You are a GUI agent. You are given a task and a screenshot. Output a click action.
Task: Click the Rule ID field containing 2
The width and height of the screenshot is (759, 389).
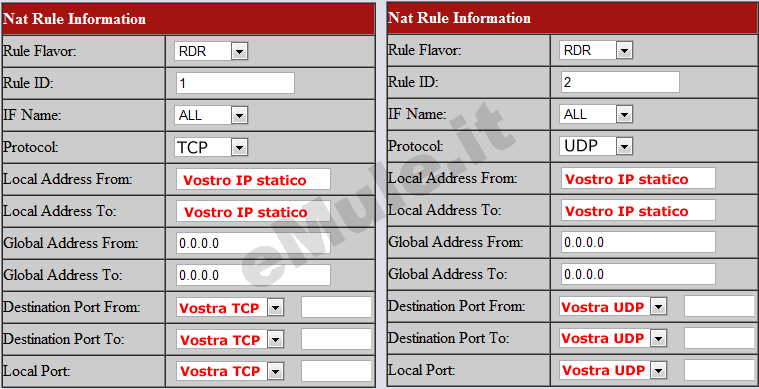(x=620, y=82)
